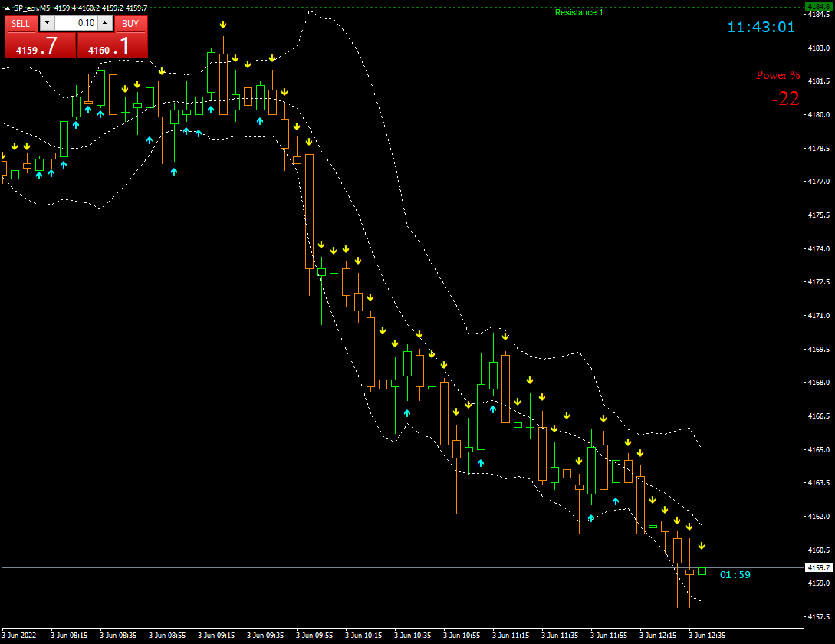Select the red -22 power reading
The image size is (835, 644).
(x=784, y=100)
